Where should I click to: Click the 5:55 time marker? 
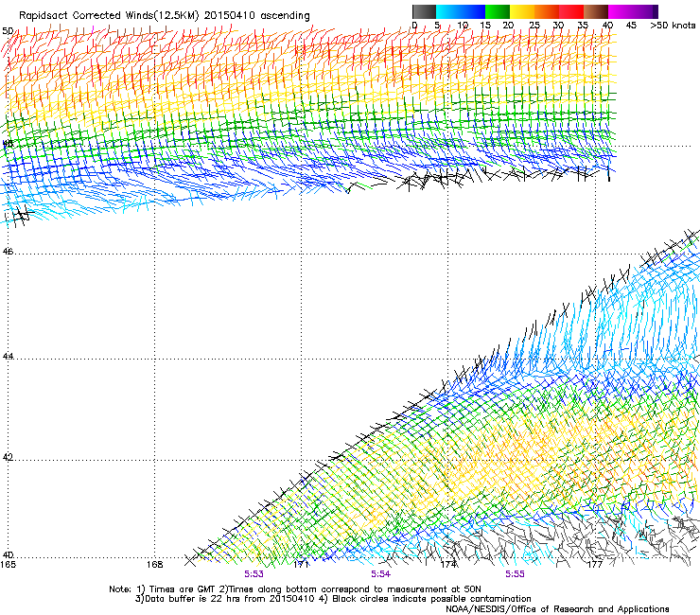[515, 574]
